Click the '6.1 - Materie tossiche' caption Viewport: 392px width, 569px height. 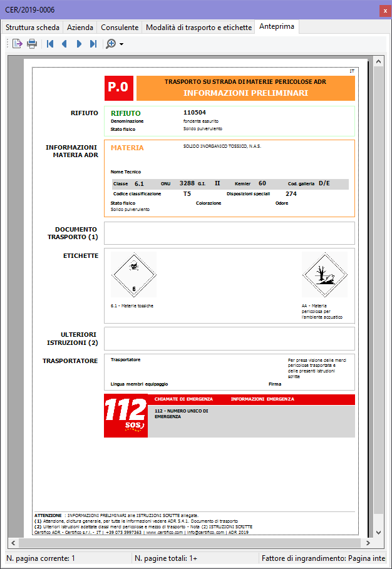(132, 306)
